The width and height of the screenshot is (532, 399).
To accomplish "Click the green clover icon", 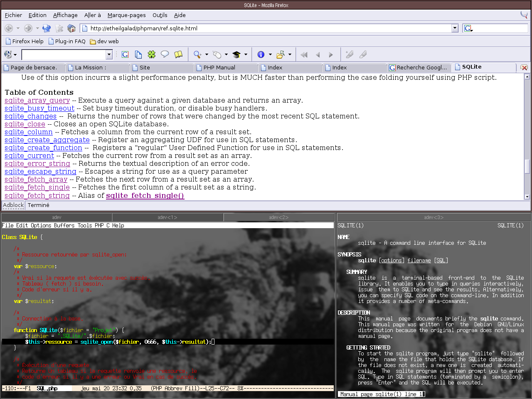I will [152, 54].
